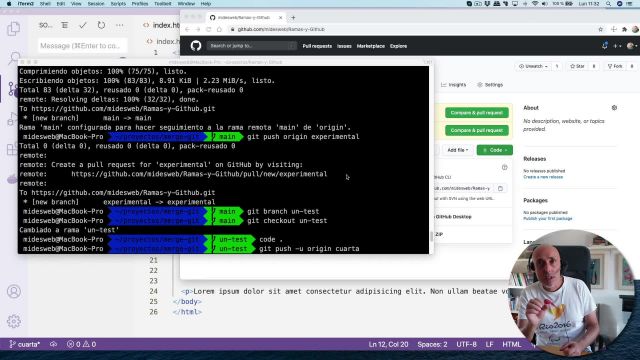The image size is (640, 360).
Task: Toggle the green Code dropdown
Action: pos(495,150)
